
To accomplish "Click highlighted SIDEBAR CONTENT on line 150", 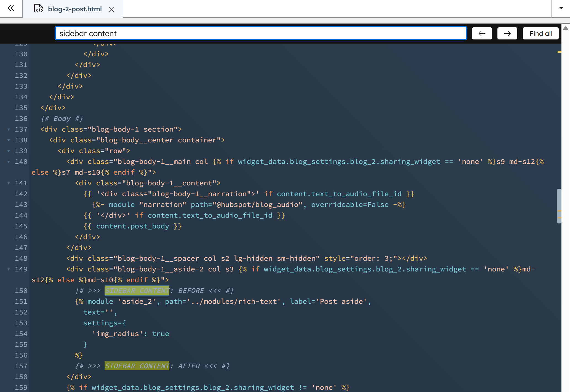I will click(x=137, y=290).
